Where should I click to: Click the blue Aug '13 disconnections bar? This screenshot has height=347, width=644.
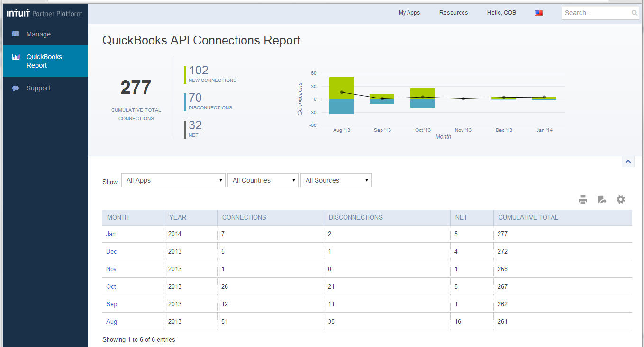342,107
